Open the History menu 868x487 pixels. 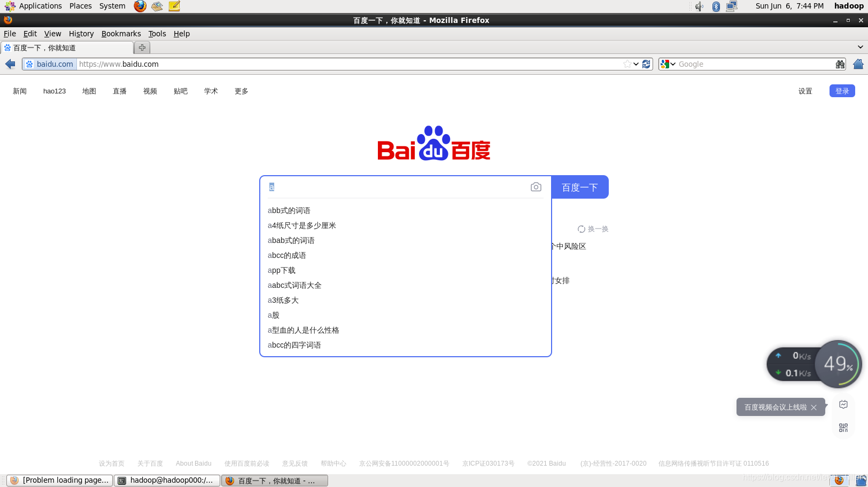[x=81, y=34]
